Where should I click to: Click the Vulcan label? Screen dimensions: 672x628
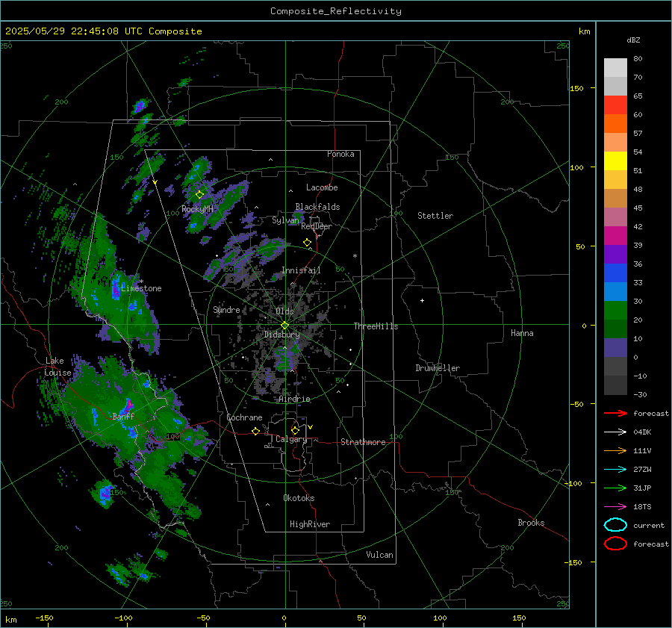(x=379, y=555)
